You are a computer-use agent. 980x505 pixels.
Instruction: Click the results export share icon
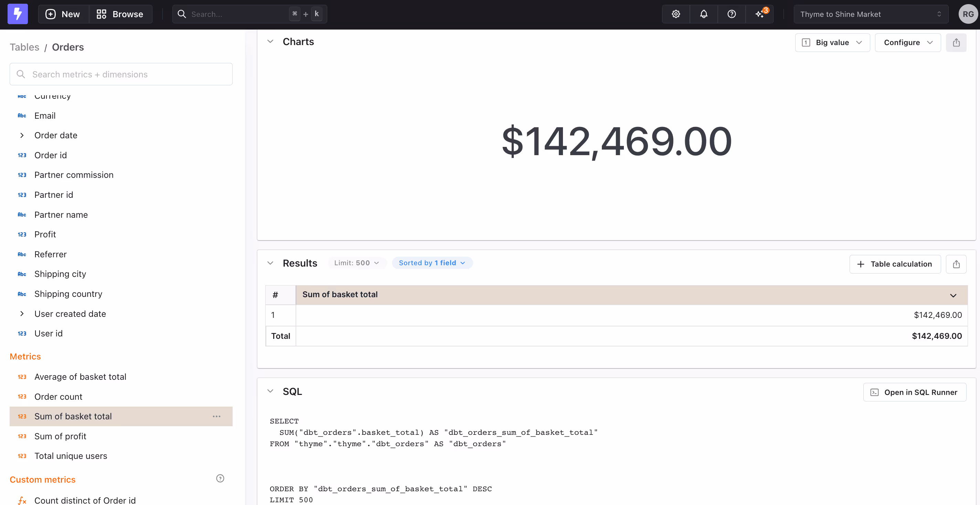(956, 264)
